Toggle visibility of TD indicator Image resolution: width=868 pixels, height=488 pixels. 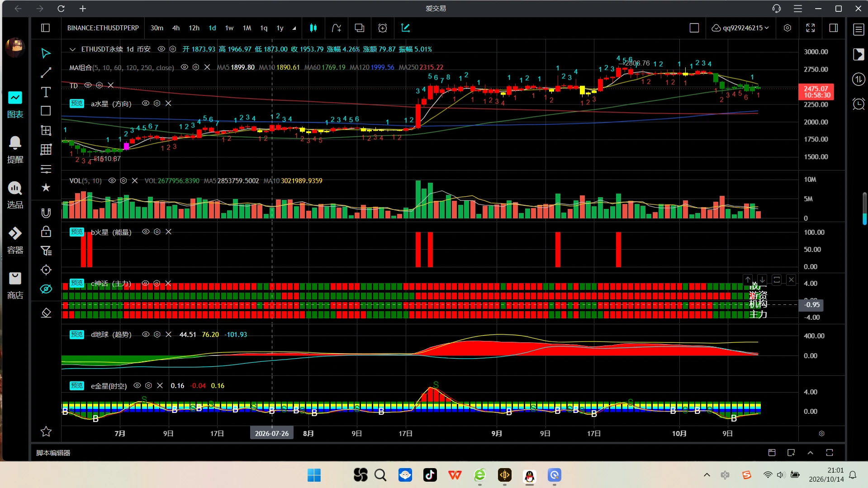point(88,85)
